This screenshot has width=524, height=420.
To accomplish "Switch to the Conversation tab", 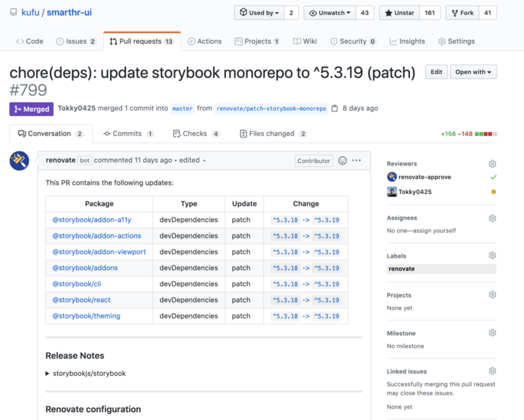I will click(x=51, y=134).
